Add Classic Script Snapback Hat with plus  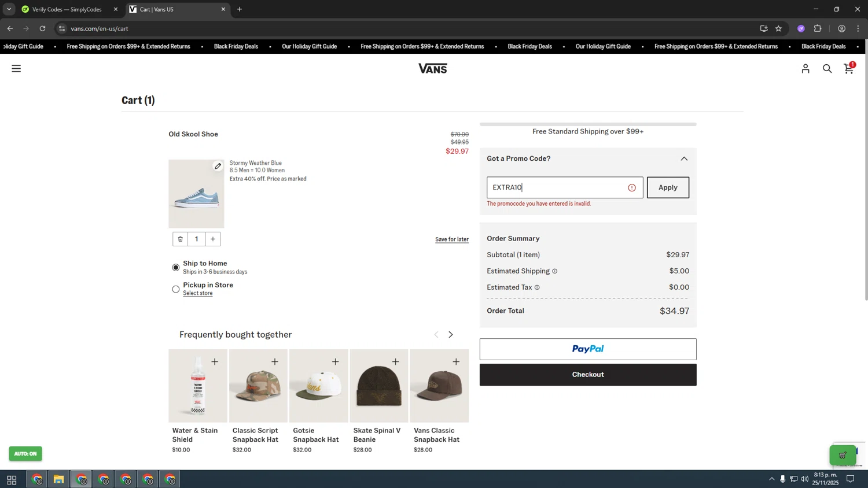click(x=275, y=361)
